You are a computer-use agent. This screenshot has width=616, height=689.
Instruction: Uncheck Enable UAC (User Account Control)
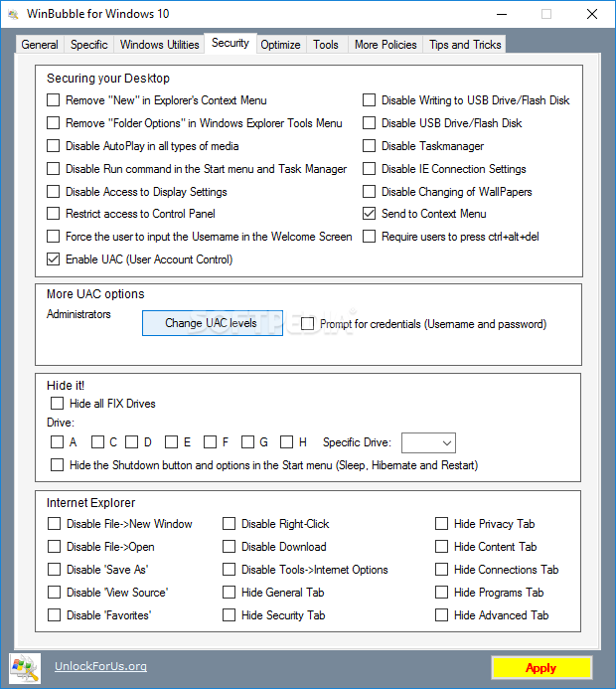click(53, 259)
